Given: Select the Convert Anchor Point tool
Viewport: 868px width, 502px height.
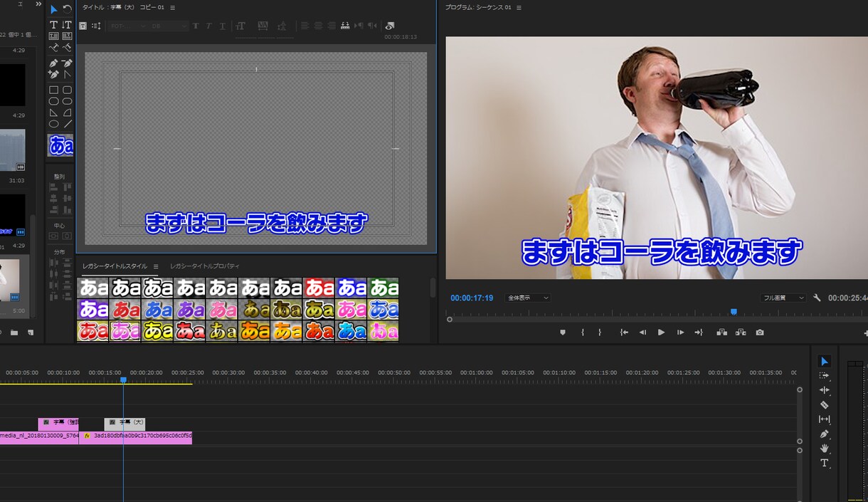Looking at the screenshot, I should 67,74.
